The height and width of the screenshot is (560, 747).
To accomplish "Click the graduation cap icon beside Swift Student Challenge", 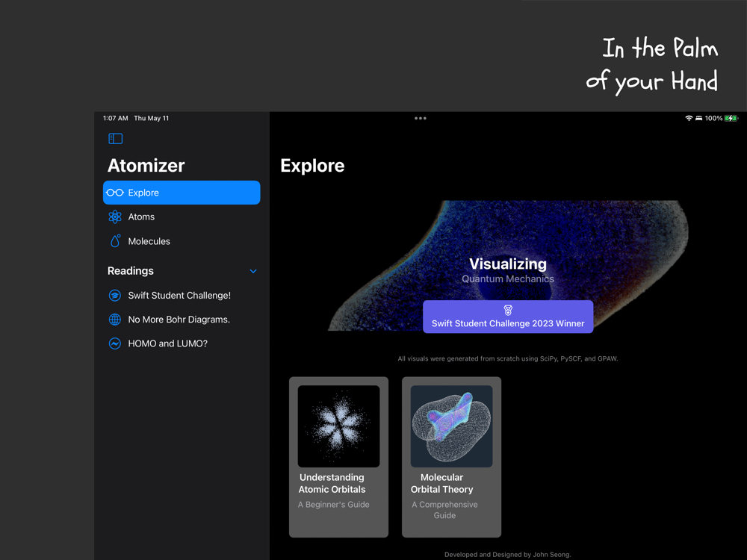I will click(115, 295).
